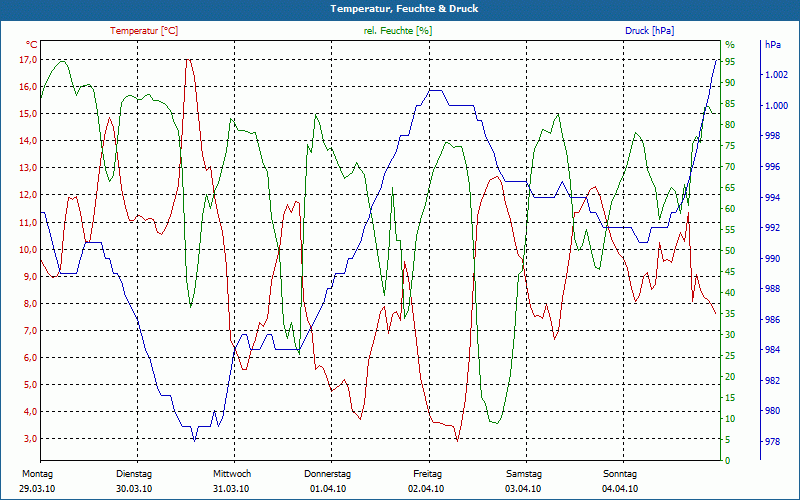Click the '25' humidity axis value
This screenshot has width=800, height=500.
tap(730, 356)
